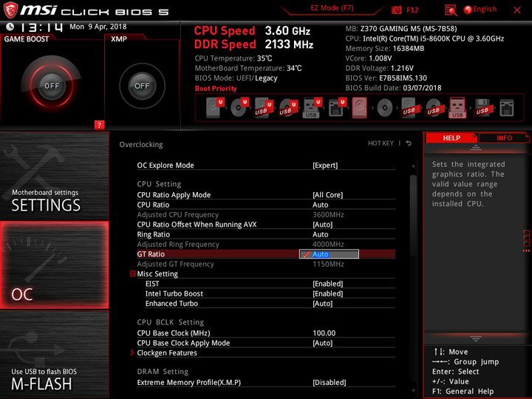Click the MSI dragon shield logo
This screenshot has height=399, width=532.
(x=10, y=10)
